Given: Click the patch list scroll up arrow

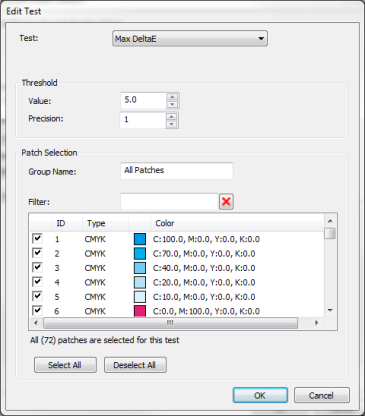Looking at the screenshot, I should point(330,221).
